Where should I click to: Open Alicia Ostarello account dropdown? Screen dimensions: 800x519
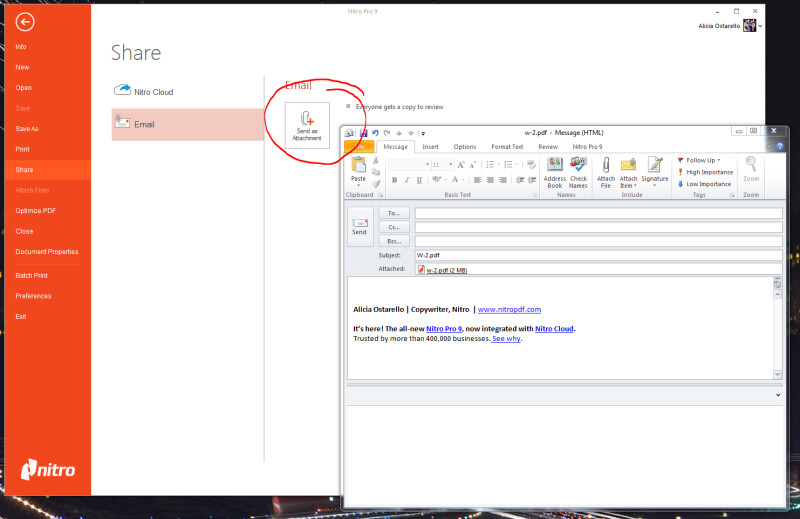[760, 26]
